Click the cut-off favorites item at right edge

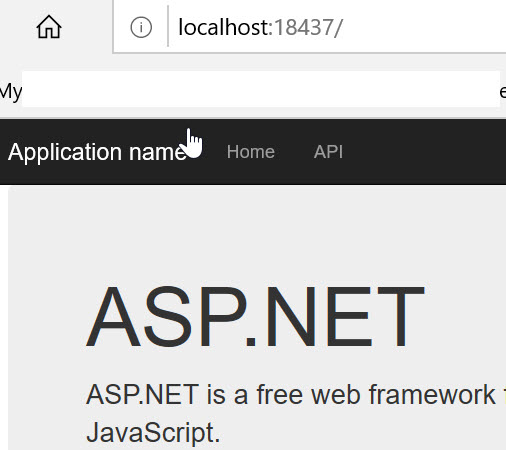tap(503, 92)
